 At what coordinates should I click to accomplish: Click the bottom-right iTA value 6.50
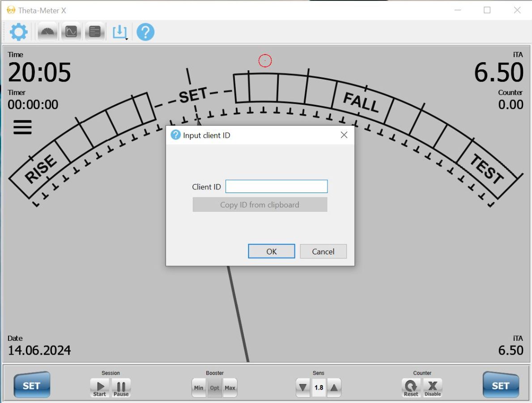[511, 350]
